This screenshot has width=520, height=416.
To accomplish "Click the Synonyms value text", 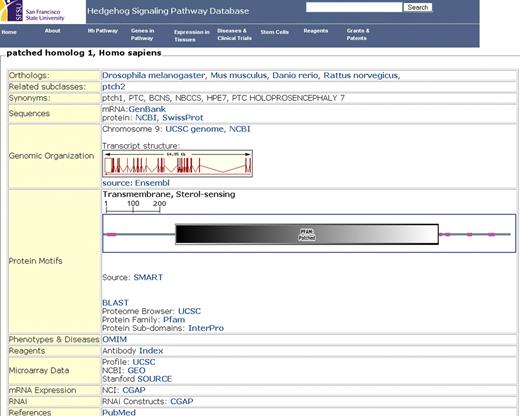I will (223, 98).
